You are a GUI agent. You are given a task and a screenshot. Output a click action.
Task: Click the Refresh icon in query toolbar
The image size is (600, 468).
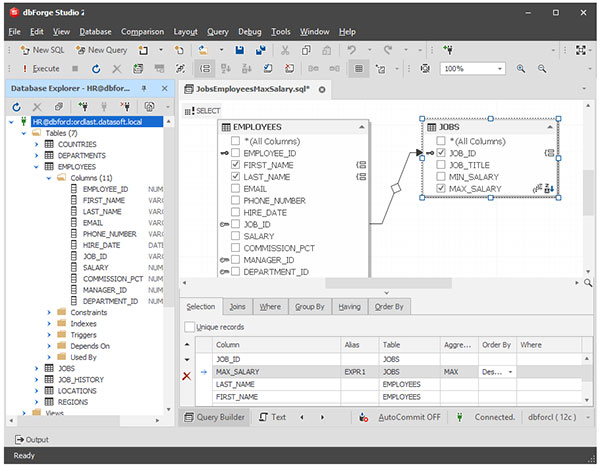click(x=96, y=69)
